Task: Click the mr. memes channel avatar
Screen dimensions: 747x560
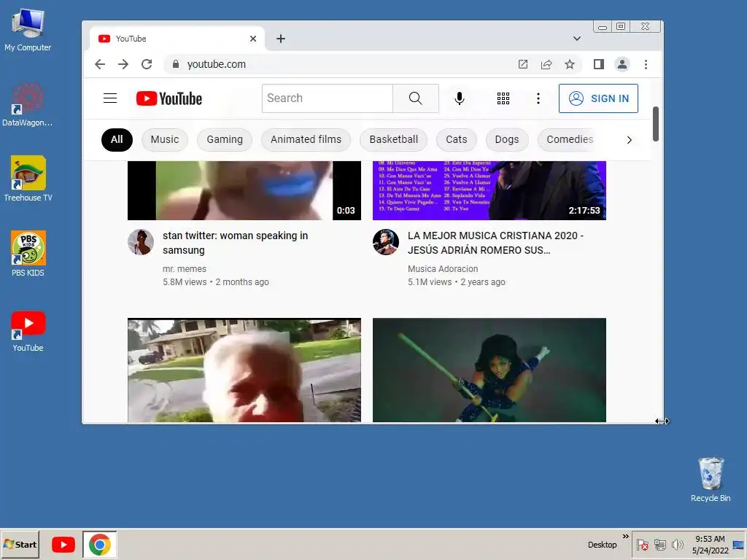Action: click(141, 242)
